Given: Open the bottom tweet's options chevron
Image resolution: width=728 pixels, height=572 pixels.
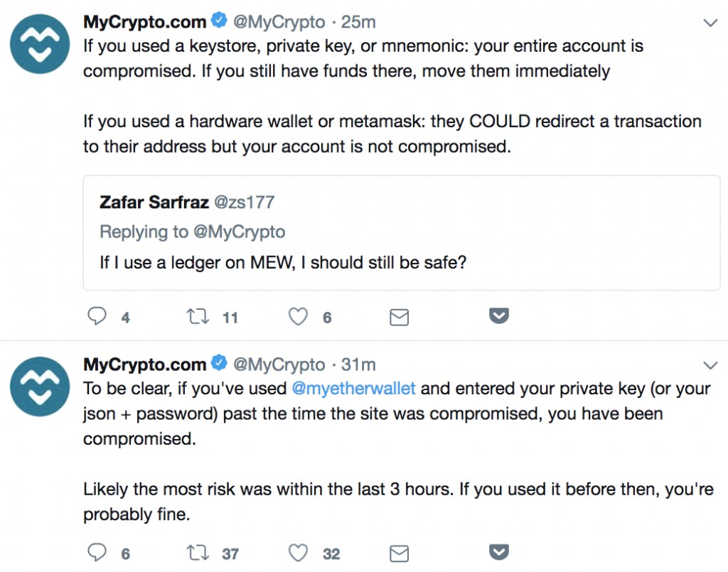Looking at the screenshot, I should point(711,365).
